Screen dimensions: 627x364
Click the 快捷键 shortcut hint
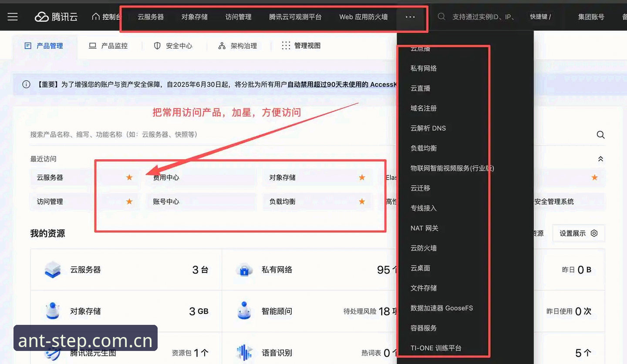click(540, 17)
